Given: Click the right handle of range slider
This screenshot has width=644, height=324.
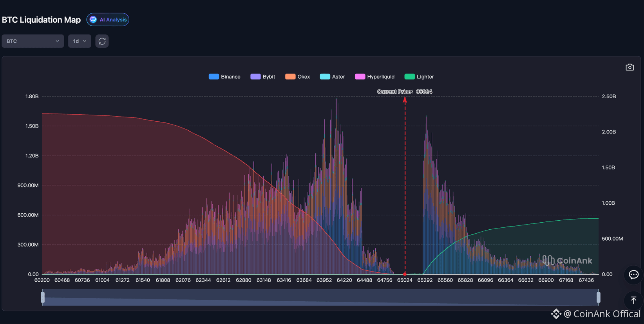Looking at the screenshot, I should (x=599, y=297).
